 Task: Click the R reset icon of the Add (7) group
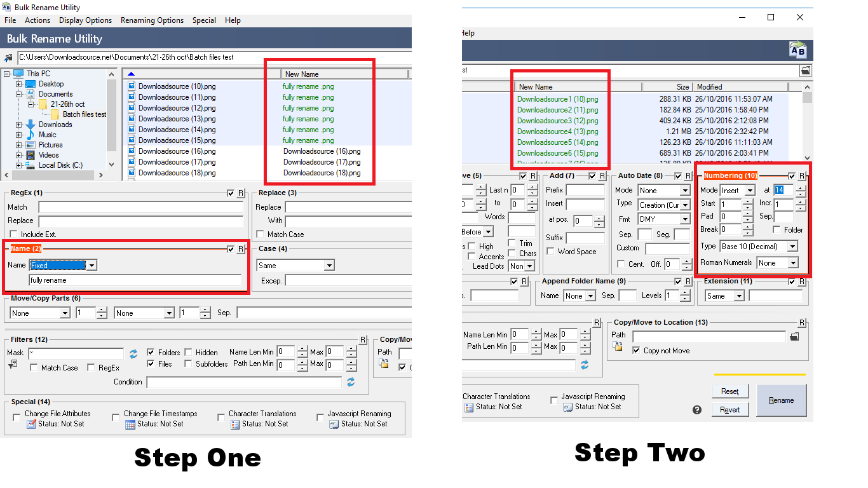click(x=601, y=176)
